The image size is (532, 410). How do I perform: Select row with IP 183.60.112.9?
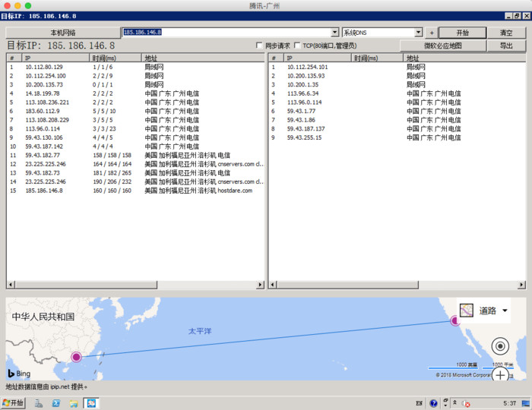click(135, 111)
